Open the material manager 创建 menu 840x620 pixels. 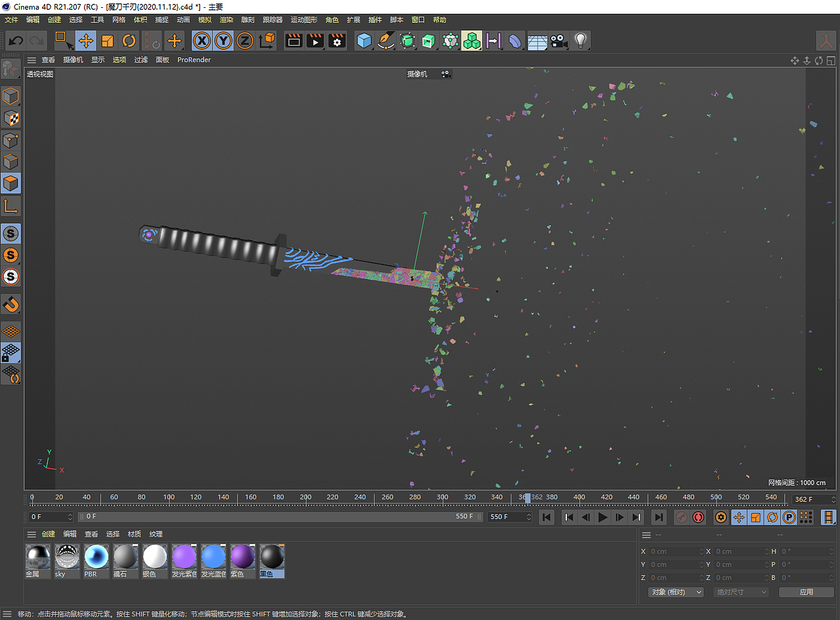[x=49, y=534]
